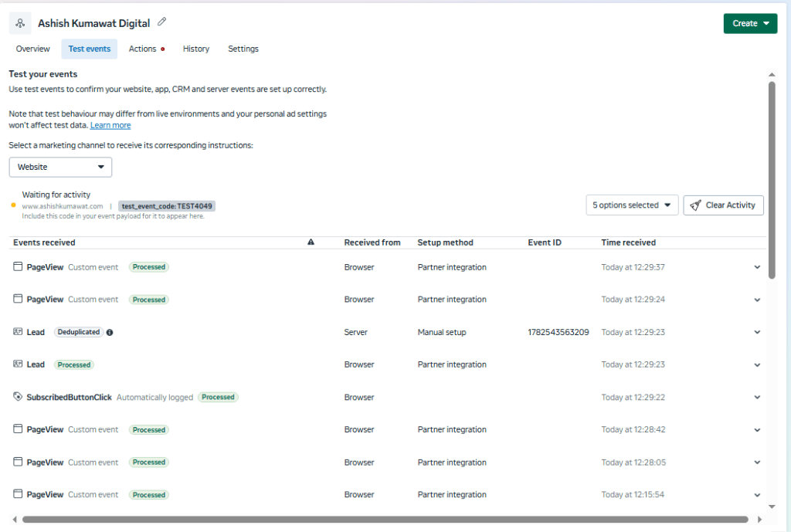Select the Test events tab
791x532 pixels.
click(90, 49)
